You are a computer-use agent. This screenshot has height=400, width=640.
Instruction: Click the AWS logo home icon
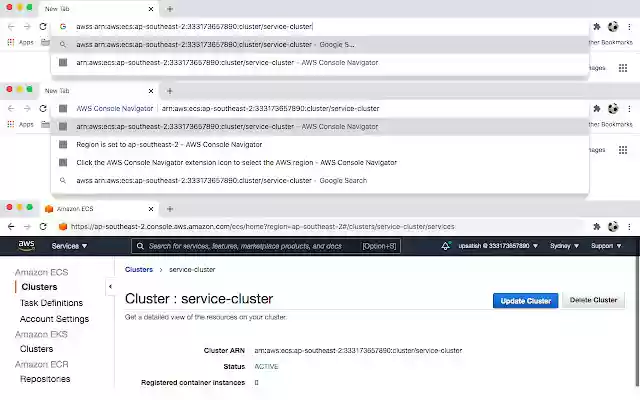(x=27, y=246)
